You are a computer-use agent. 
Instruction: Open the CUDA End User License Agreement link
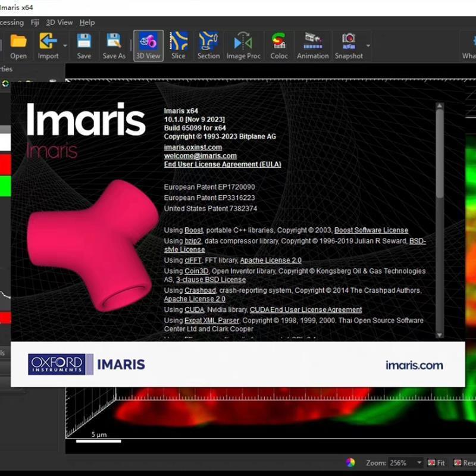306,309
